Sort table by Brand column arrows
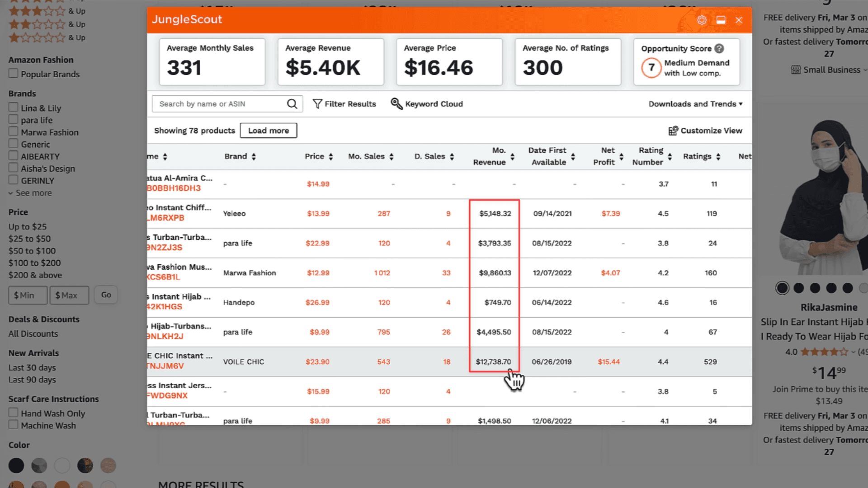 tap(254, 156)
